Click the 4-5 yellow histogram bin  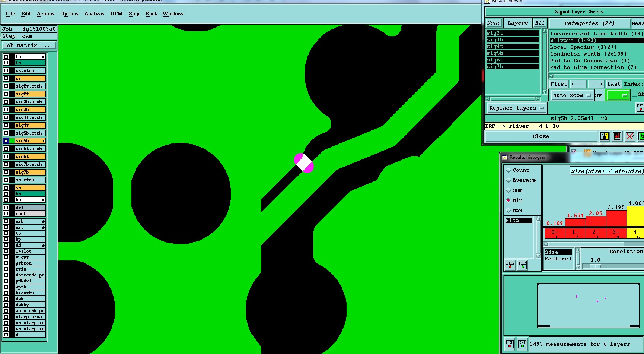pos(636,234)
